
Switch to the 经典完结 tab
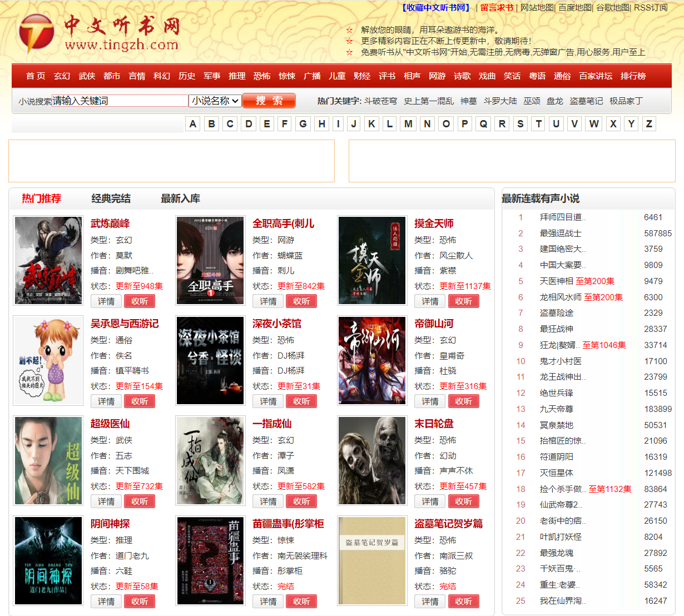pos(111,198)
